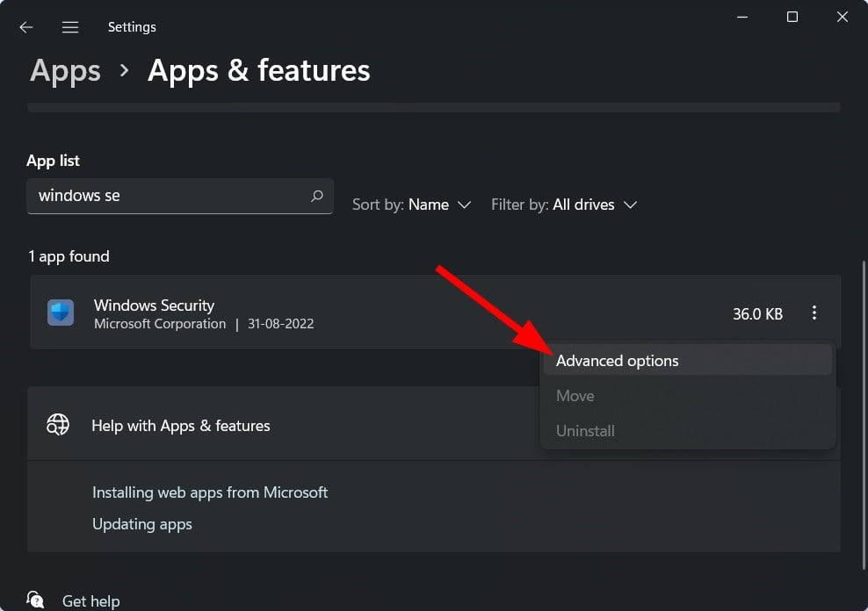This screenshot has width=868, height=611.
Task: Maximize the Settings window
Action: click(792, 18)
